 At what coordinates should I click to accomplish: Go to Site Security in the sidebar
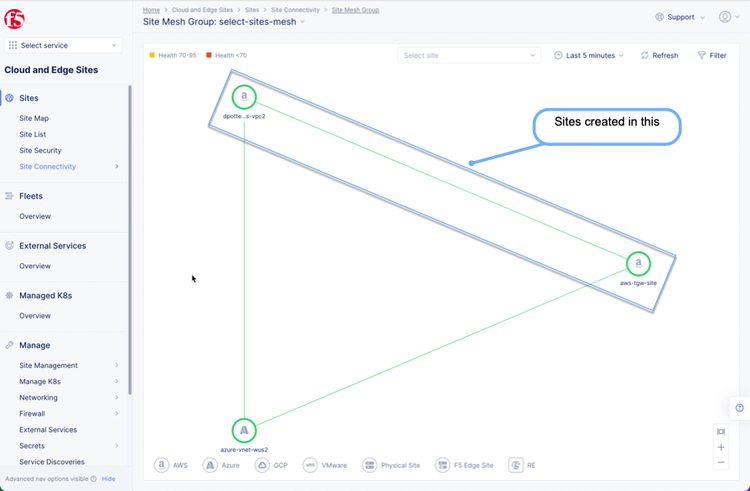(40, 150)
